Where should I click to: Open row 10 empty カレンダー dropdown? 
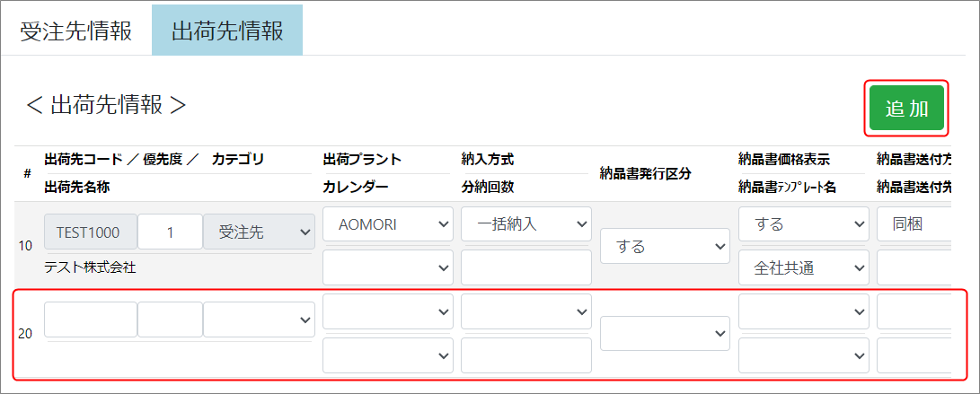tap(387, 267)
